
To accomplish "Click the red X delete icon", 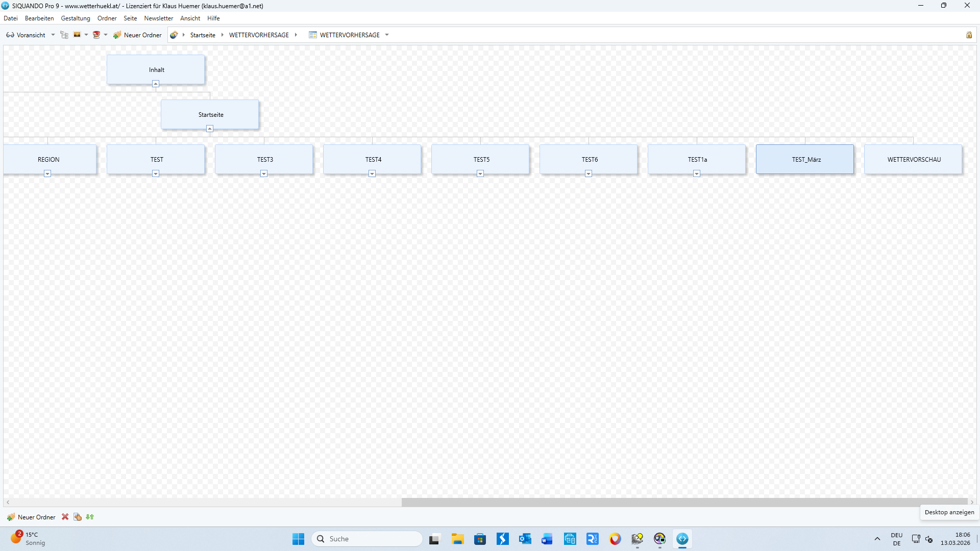I will (65, 517).
